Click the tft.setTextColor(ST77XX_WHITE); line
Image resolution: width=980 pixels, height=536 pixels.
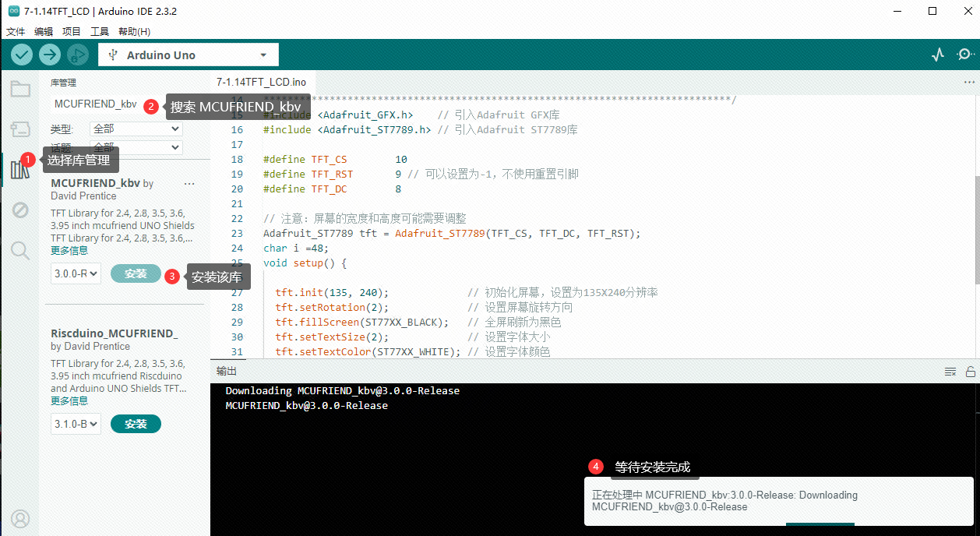point(412,351)
